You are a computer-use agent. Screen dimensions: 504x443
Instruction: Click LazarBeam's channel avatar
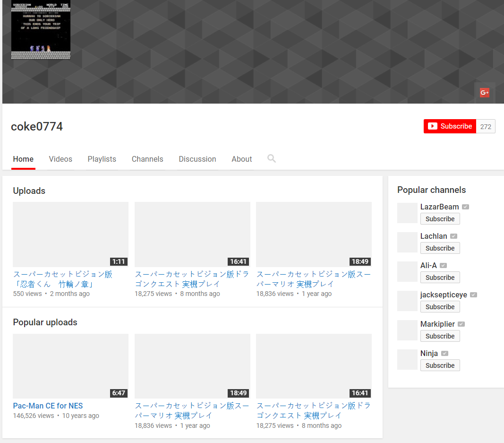coord(407,213)
